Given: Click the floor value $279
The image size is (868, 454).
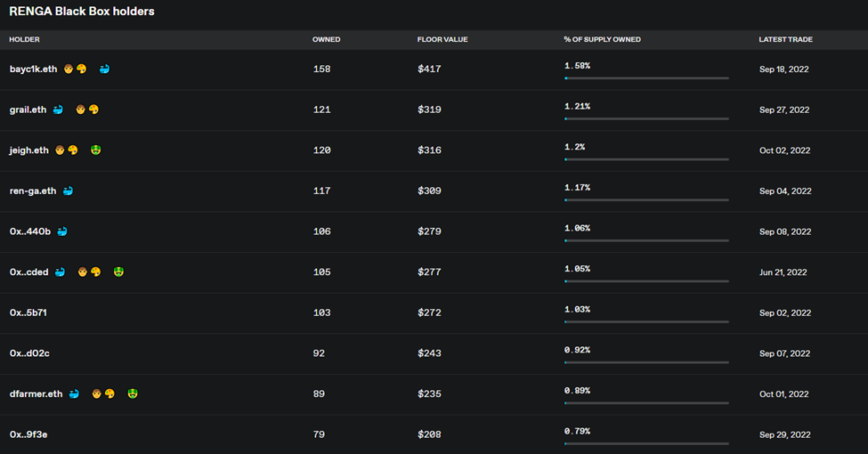Looking at the screenshot, I should 429,231.
